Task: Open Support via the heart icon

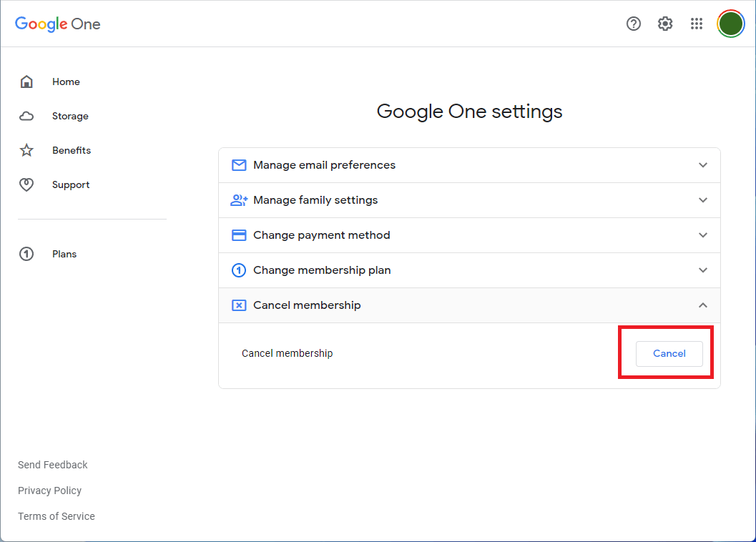Action: click(26, 184)
